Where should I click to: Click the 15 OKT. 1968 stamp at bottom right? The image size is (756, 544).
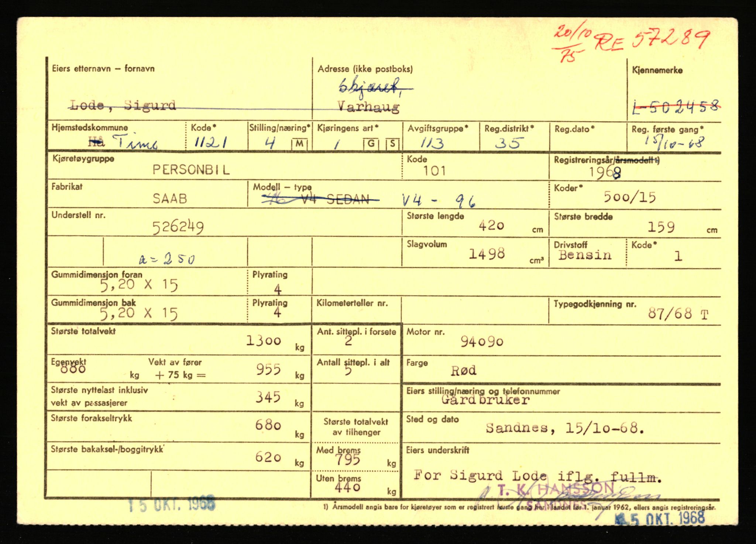tap(660, 519)
